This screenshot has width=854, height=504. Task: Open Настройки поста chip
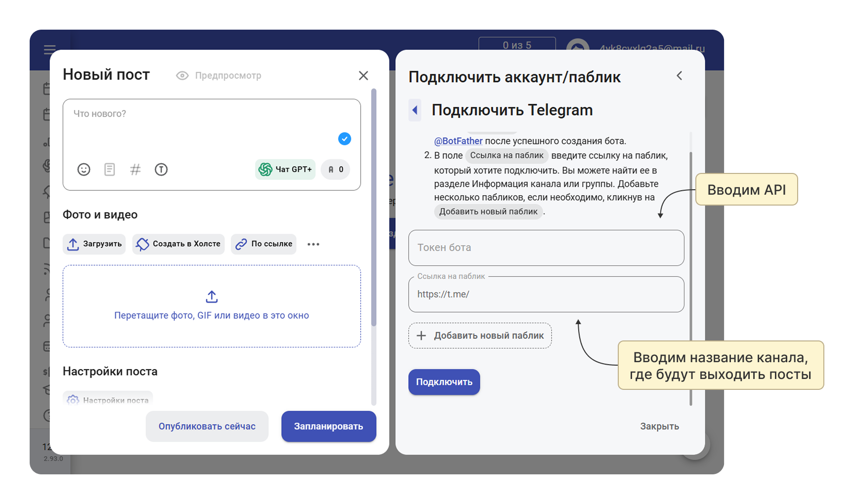point(108,400)
